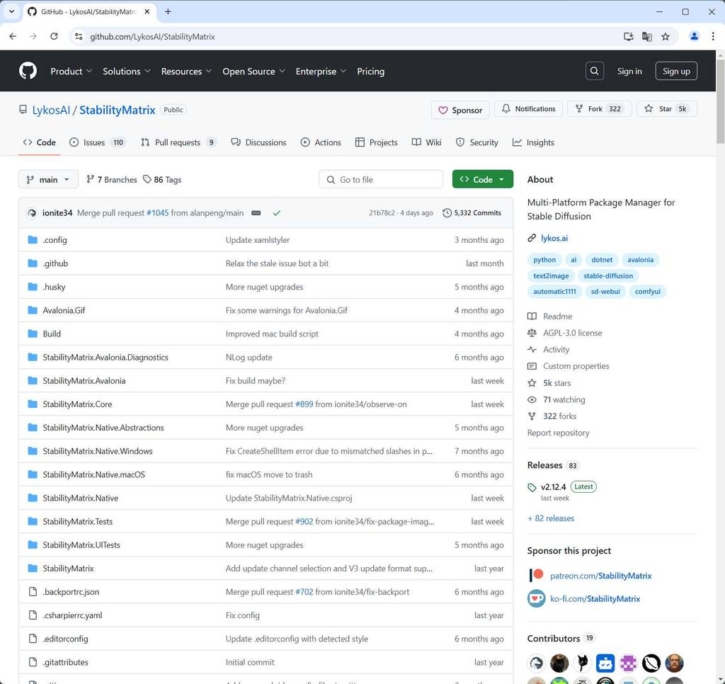725x684 pixels.
Task: Bookmark this page with the star icon
Action: 665,36
